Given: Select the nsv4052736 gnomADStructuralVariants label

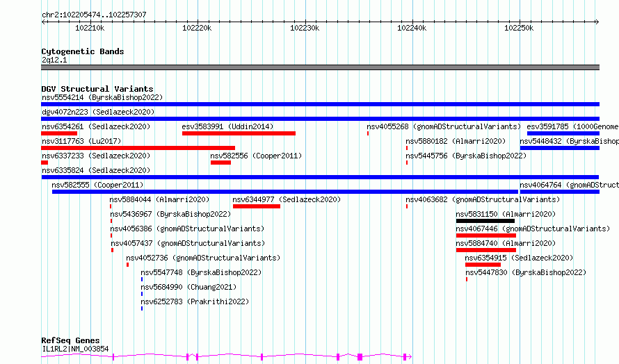Looking at the screenshot, I should pyautogui.click(x=203, y=258).
